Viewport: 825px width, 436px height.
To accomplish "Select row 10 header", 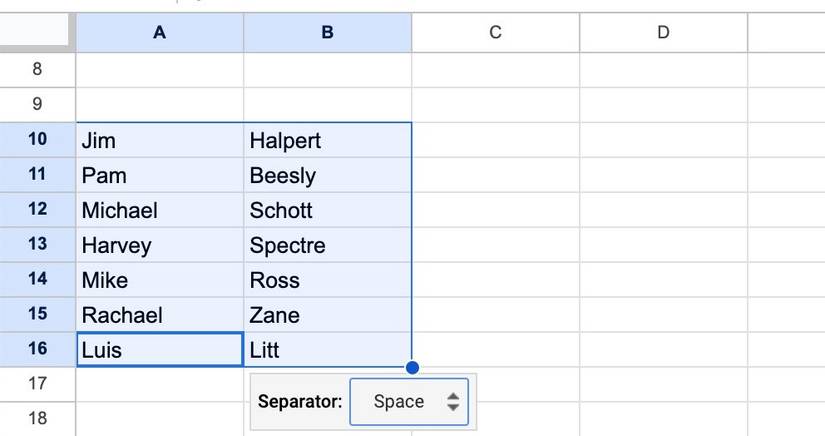I will tap(38, 139).
